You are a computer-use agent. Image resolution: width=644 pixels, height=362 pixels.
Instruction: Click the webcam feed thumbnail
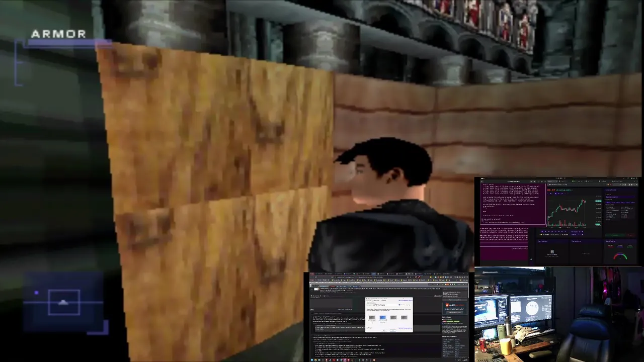coord(558,314)
